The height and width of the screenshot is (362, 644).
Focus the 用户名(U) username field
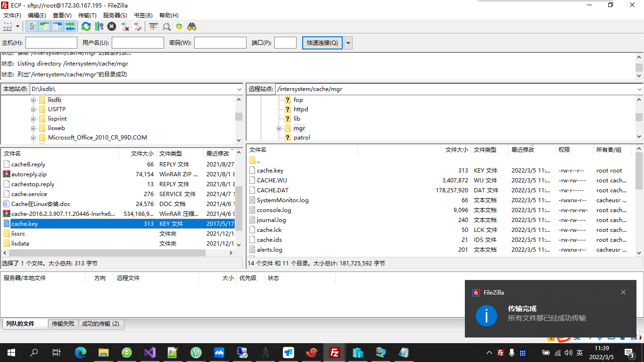[138, 43]
